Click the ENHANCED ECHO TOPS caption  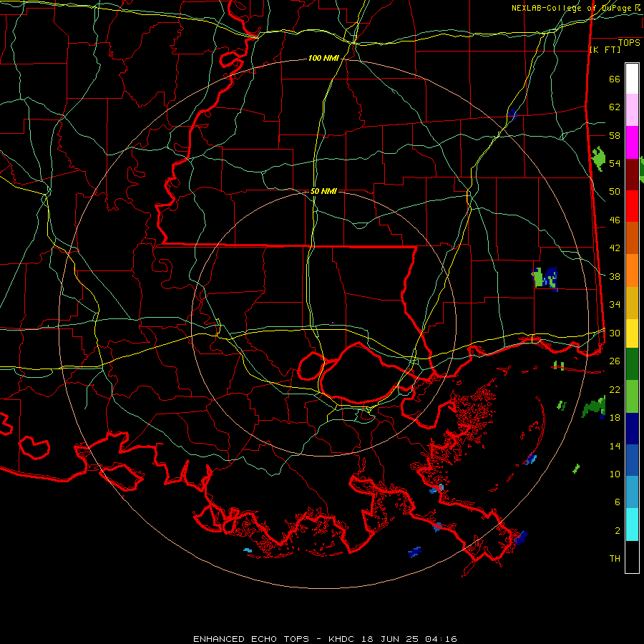pos(251,639)
